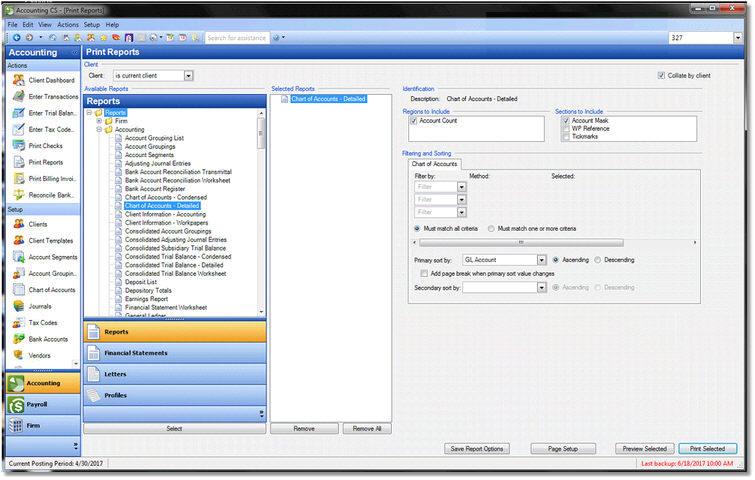Click the two-people clients toolbar icon
The image size is (755, 480).
(91, 38)
